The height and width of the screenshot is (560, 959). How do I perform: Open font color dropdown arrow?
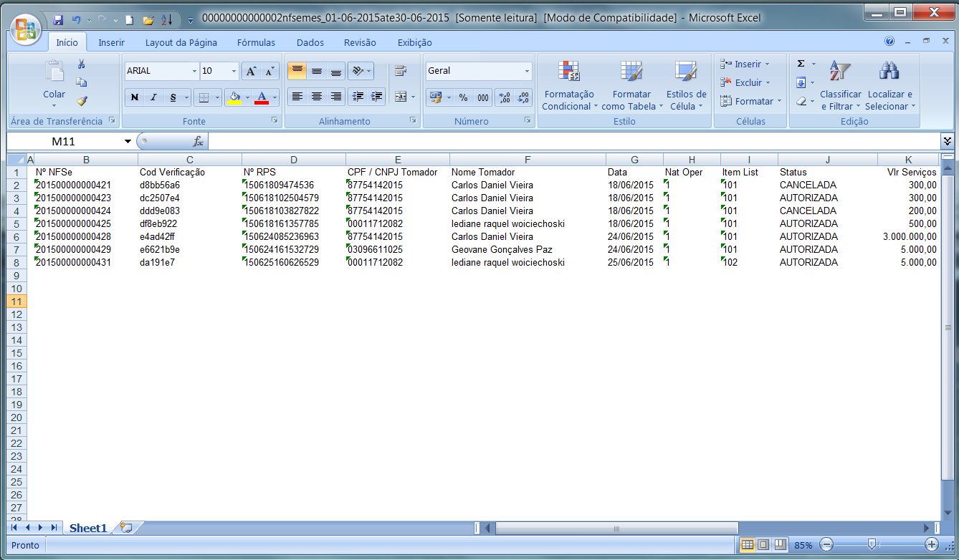(275, 97)
